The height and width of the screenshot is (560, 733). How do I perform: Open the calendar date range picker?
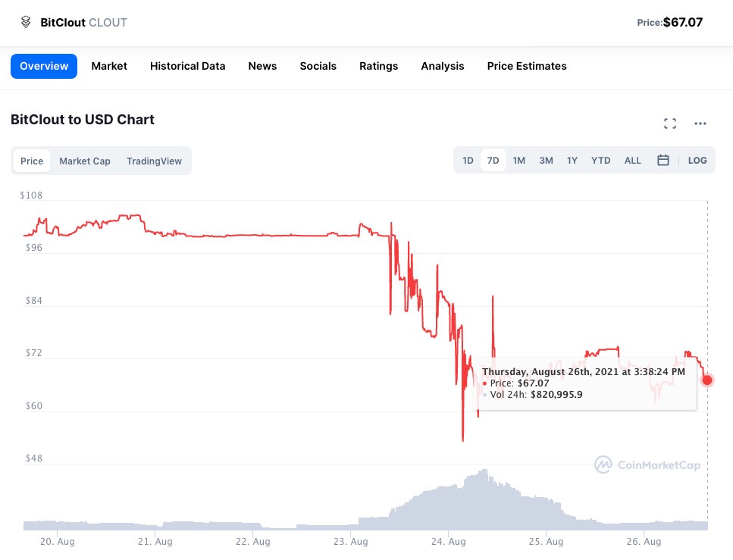(663, 161)
